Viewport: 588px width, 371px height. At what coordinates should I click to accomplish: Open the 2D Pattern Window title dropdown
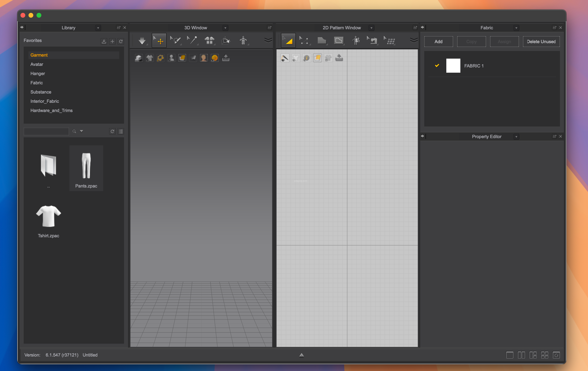tap(371, 28)
